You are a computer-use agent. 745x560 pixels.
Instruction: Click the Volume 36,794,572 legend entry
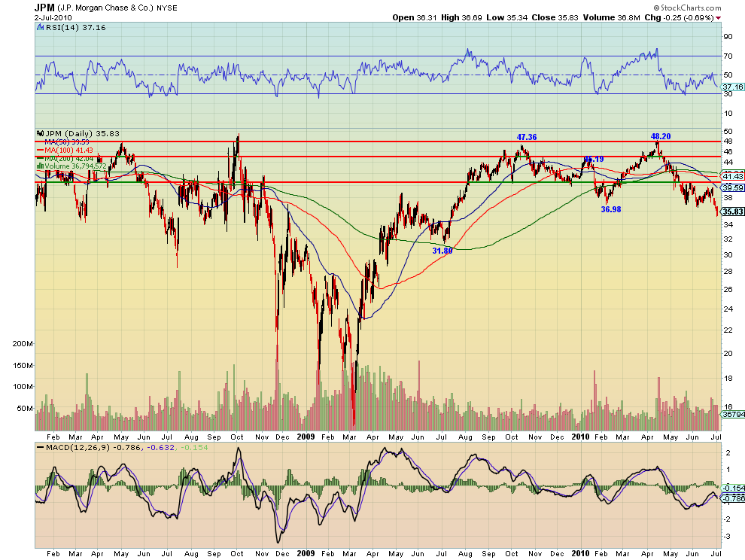coord(75,166)
